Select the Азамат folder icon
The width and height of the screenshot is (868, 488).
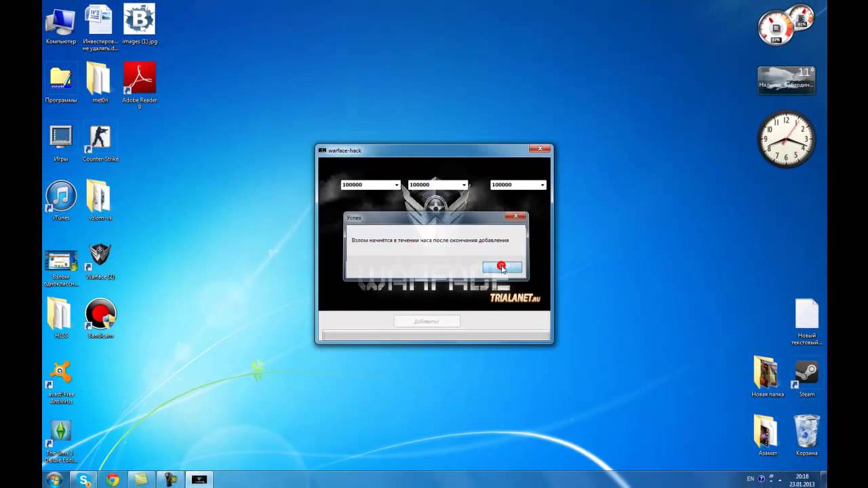pyautogui.click(x=767, y=436)
